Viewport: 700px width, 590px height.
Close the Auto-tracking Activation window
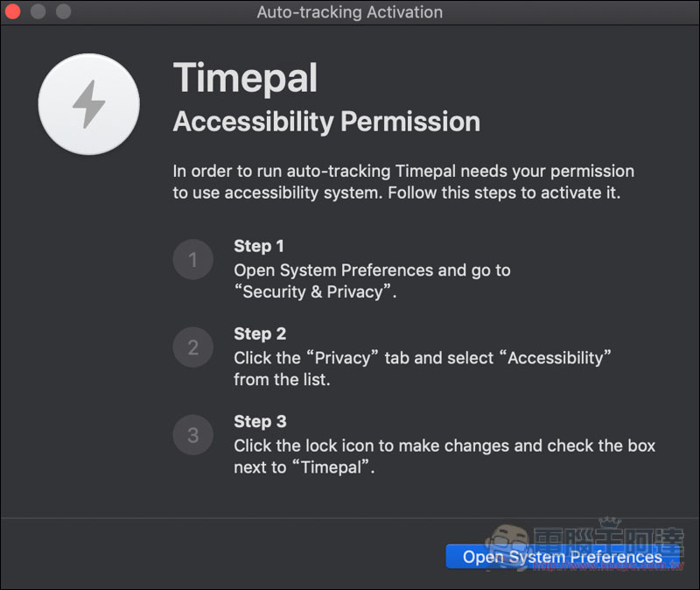click(x=13, y=11)
